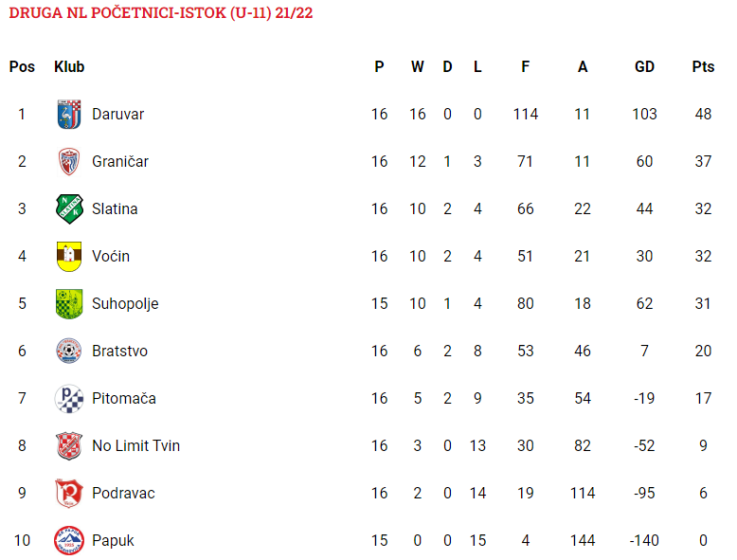Click the Graničar club crest
This screenshot has width=737, height=560.
(x=69, y=162)
